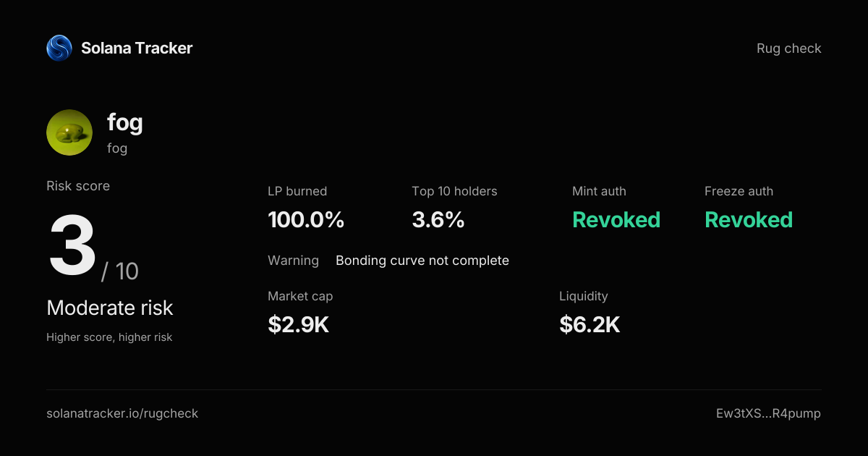Open the Solana Tracker brand name

tap(137, 48)
